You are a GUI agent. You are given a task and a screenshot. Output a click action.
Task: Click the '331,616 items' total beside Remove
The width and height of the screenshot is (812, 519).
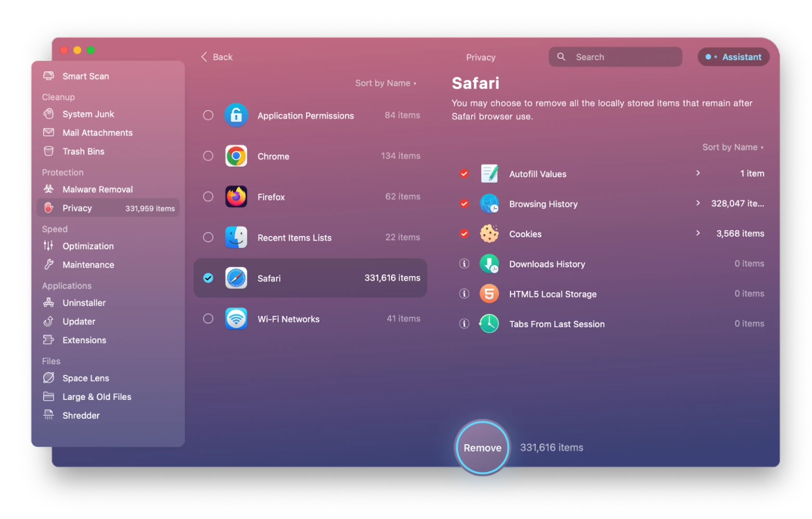[x=551, y=448]
